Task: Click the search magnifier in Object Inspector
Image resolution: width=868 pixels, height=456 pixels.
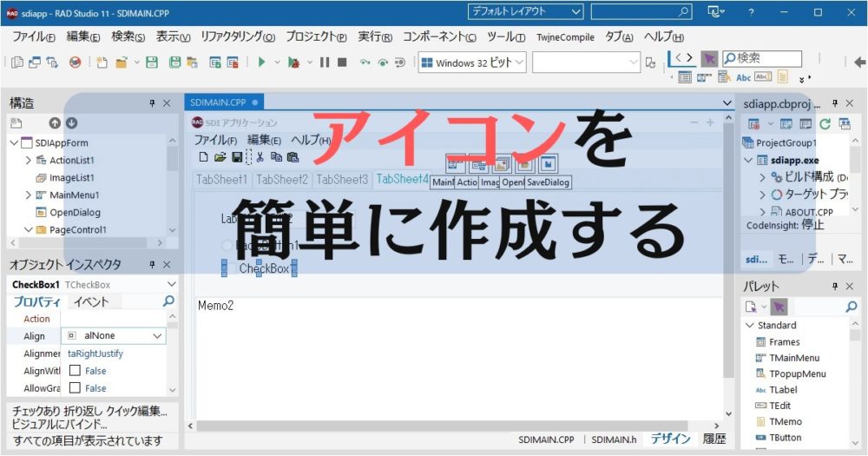Action: (x=168, y=301)
